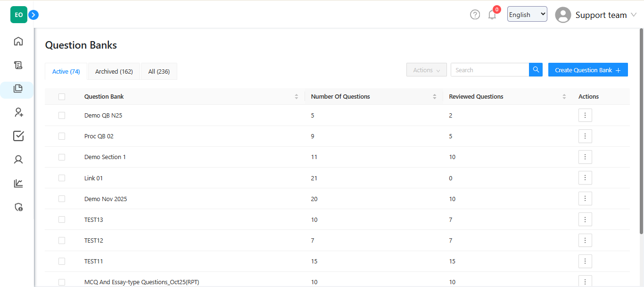Switch to the Archived (162) tab
This screenshot has height=287, width=644.
click(x=114, y=72)
